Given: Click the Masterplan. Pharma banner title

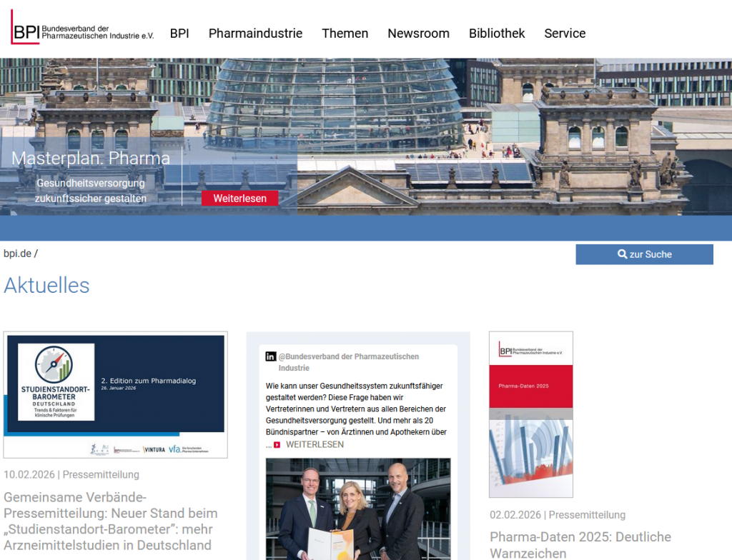Looking at the screenshot, I should (91, 159).
